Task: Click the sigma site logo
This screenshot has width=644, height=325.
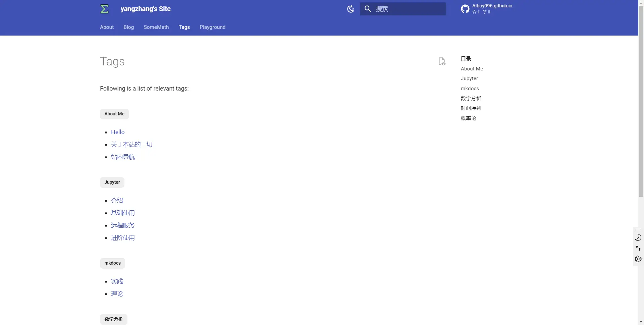Action: [x=104, y=9]
